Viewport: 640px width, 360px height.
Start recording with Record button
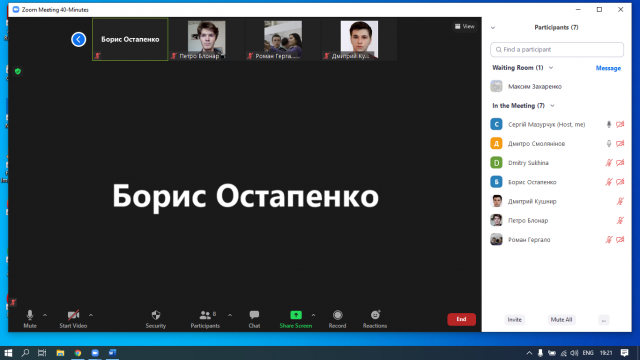coord(337,319)
